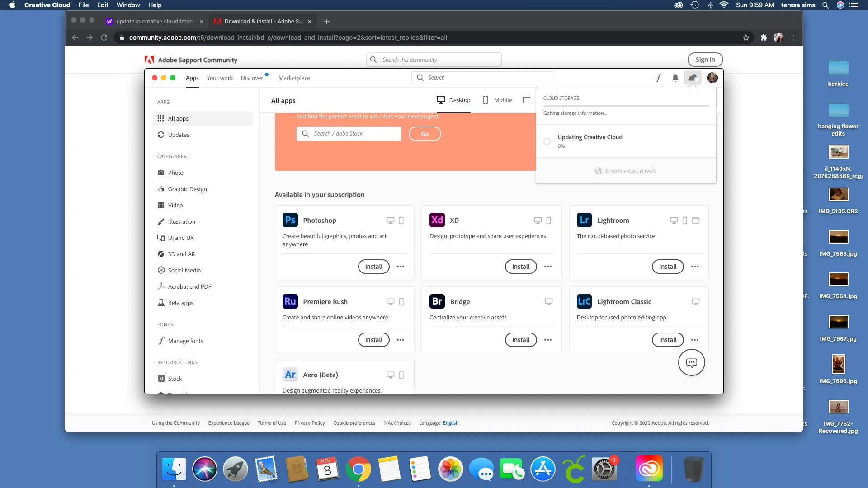Open the fonts icon in Creative Cloud header
Screen dimensions: 868x488
659,78
